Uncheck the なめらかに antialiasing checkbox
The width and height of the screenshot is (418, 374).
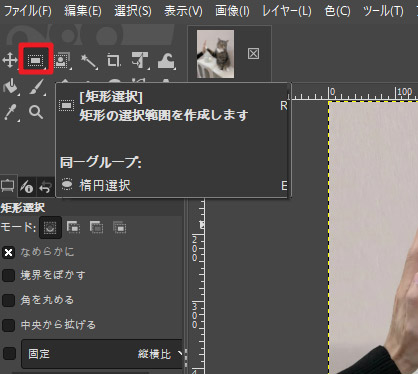8,252
